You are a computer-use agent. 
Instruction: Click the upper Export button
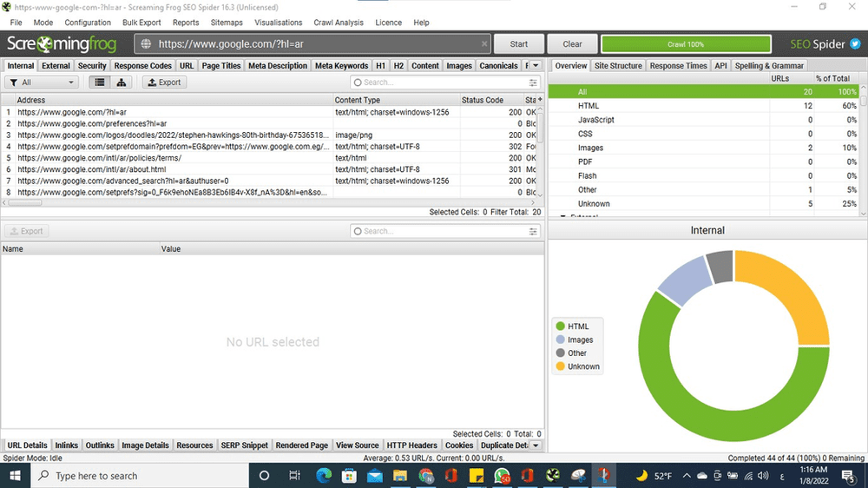coord(164,82)
